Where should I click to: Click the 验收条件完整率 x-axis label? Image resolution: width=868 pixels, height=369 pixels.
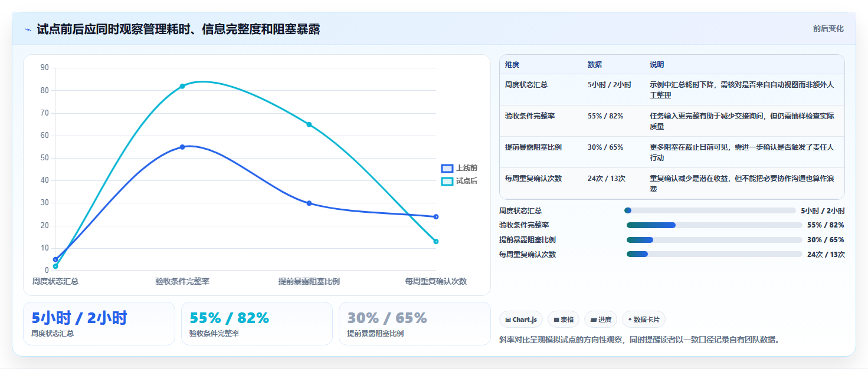pos(182,281)
